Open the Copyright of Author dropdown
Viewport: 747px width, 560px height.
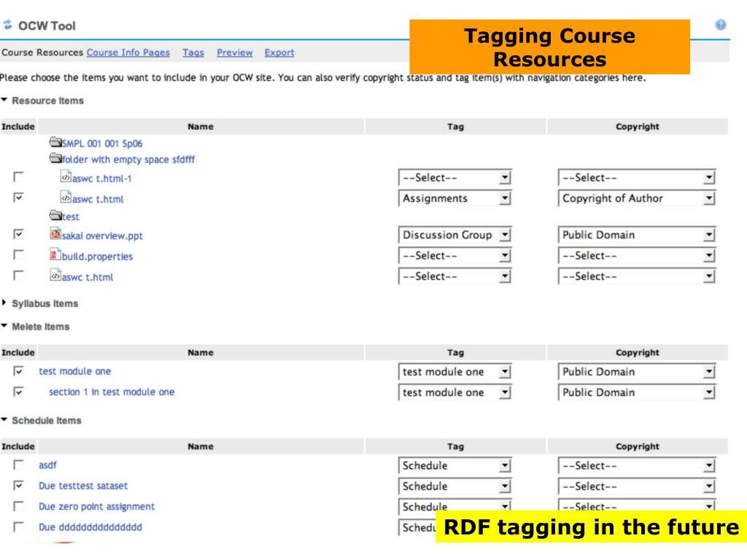pos(636,198)
